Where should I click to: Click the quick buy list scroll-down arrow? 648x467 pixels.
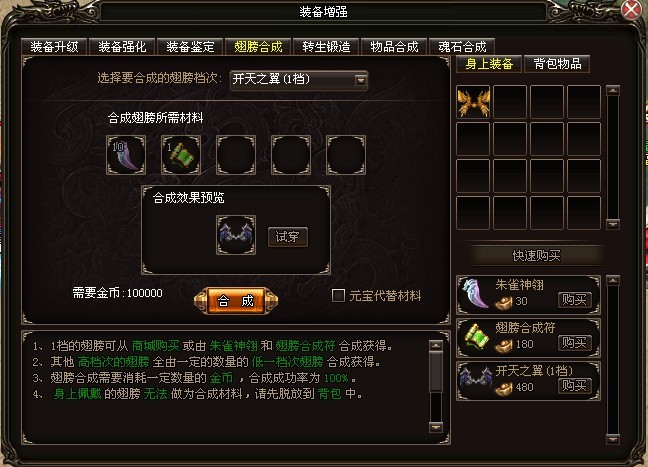tap(612, 439)
